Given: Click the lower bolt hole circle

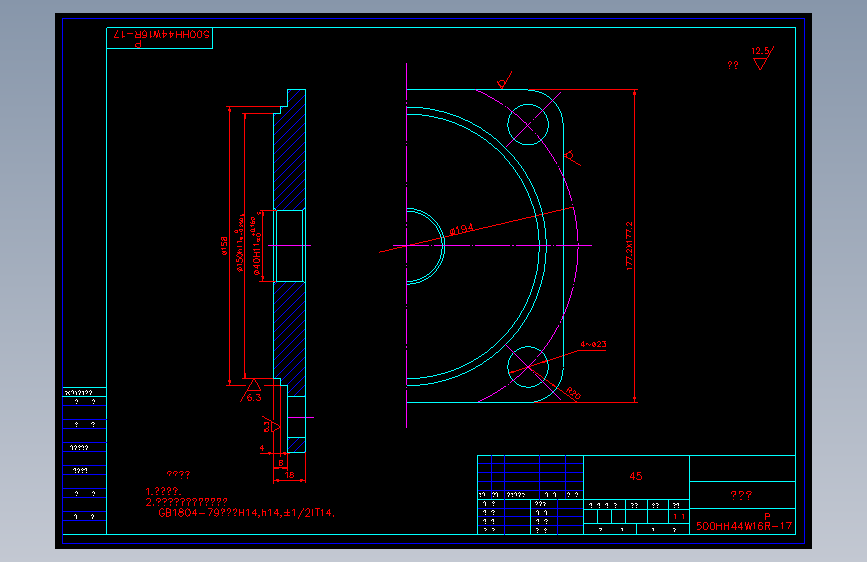Looking at the screenshot, I should [528, 367].
